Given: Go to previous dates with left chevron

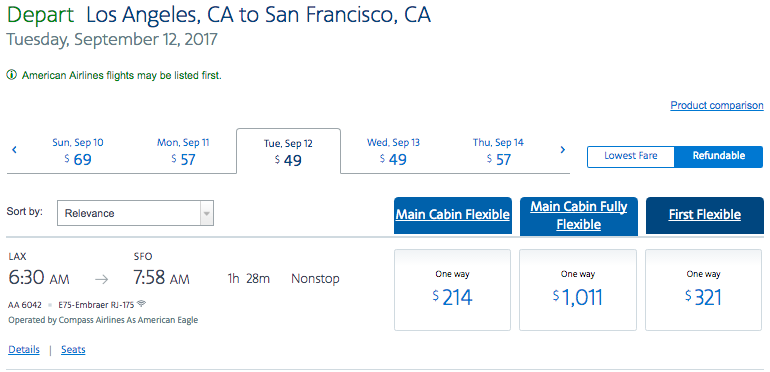Looking at the screenshot, I should click(14, 150).
